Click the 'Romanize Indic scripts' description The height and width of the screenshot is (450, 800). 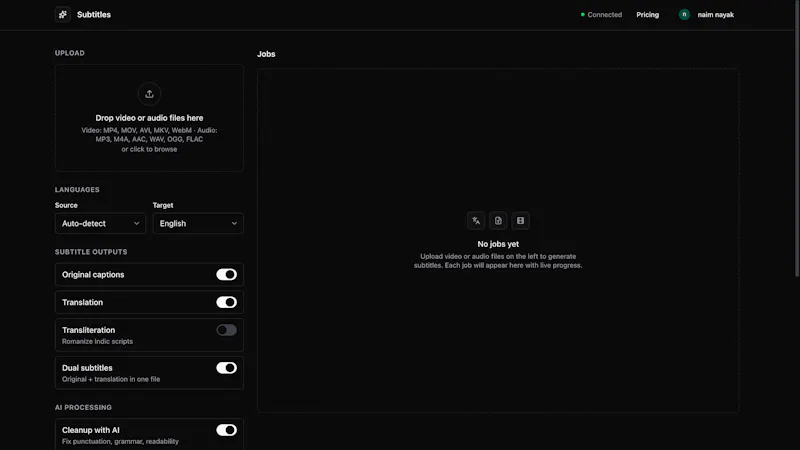pyautogui.click(x=97, y=341)
